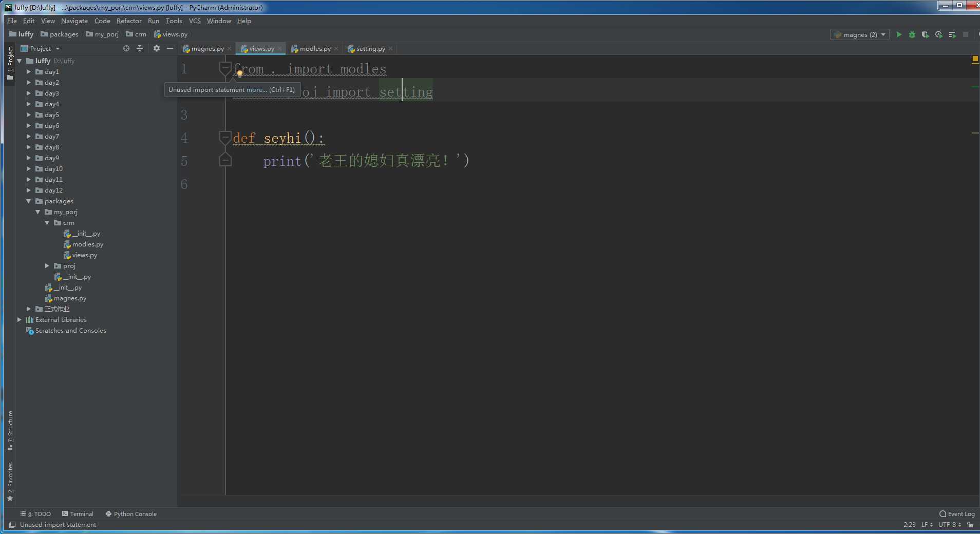Click the 'more...' link in tooltip
The image size is (980, 534).
pos(256,89)
